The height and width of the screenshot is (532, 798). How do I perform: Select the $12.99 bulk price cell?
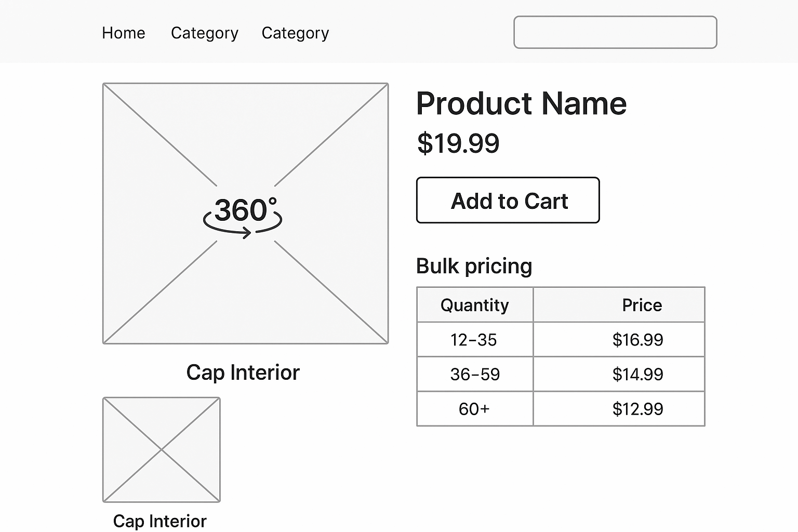637,409
